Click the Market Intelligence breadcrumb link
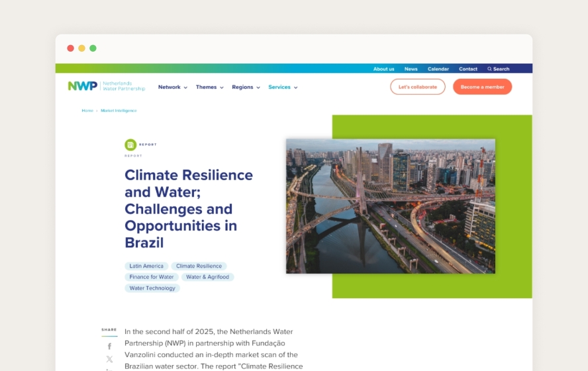 (x=119, y=111)
